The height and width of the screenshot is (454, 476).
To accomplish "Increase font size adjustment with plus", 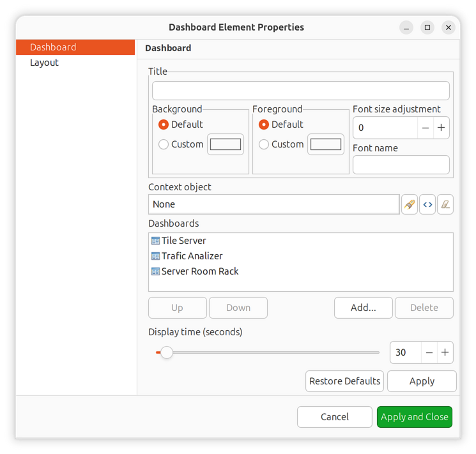I will click(x=441, y=128).
